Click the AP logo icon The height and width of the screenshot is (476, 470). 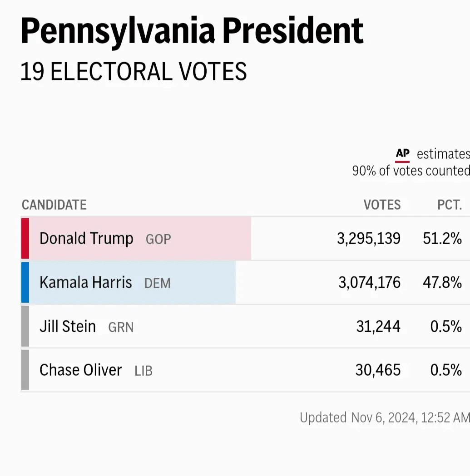pos(402,154)
